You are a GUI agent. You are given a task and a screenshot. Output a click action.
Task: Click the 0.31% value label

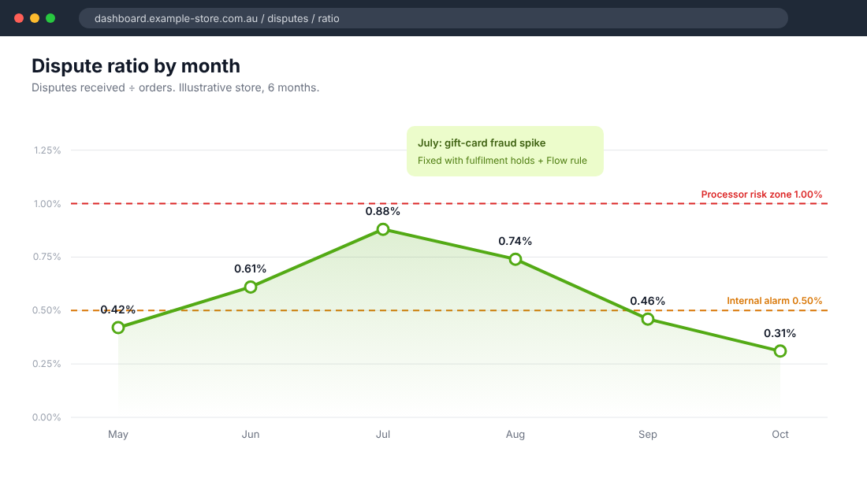(x=780, y=333)
